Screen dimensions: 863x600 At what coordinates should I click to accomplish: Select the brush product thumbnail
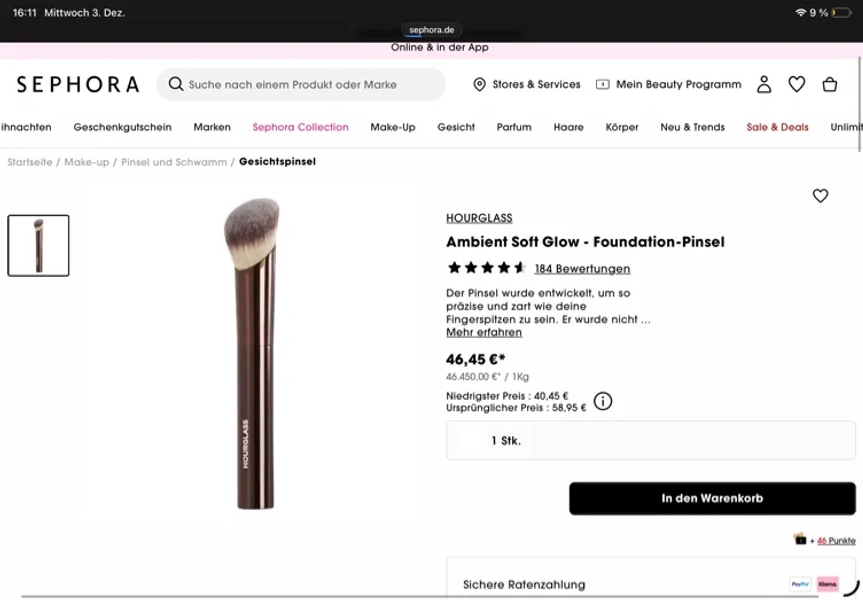39,246
